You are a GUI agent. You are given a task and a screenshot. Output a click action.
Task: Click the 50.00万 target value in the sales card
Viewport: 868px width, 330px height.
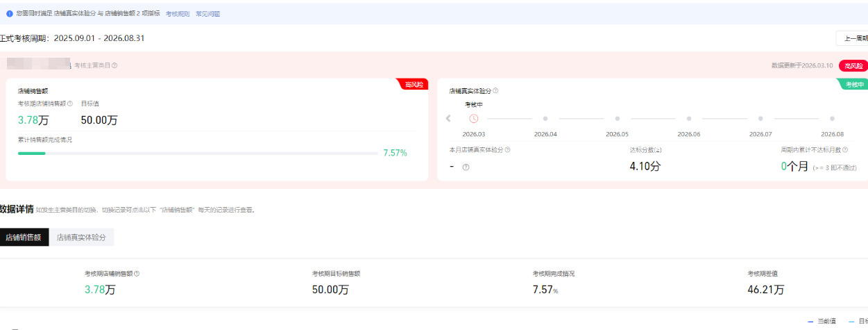[x=99, y=120]
